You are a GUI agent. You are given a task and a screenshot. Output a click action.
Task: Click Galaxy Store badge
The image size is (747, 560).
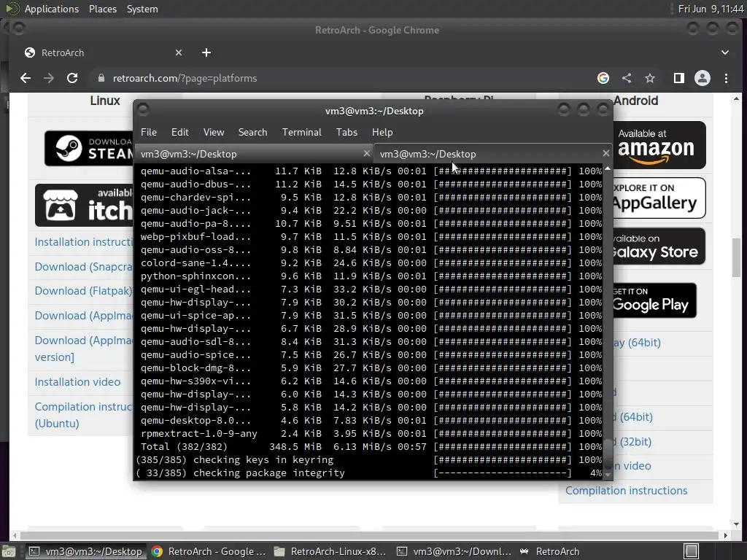(659, 246)
